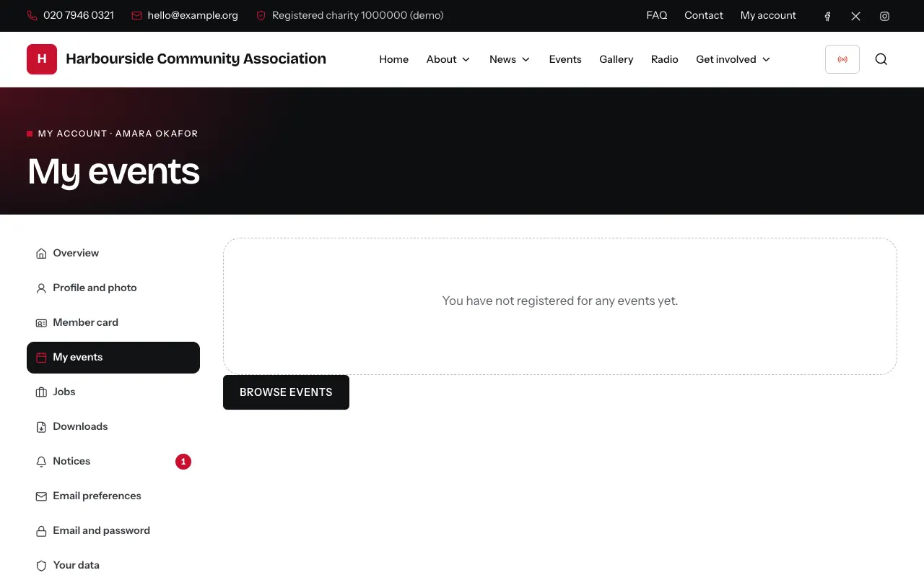Open Profile and photo settings
This screenshot has width=924, height=578.
pyautogui.click(x=113, y=288)
